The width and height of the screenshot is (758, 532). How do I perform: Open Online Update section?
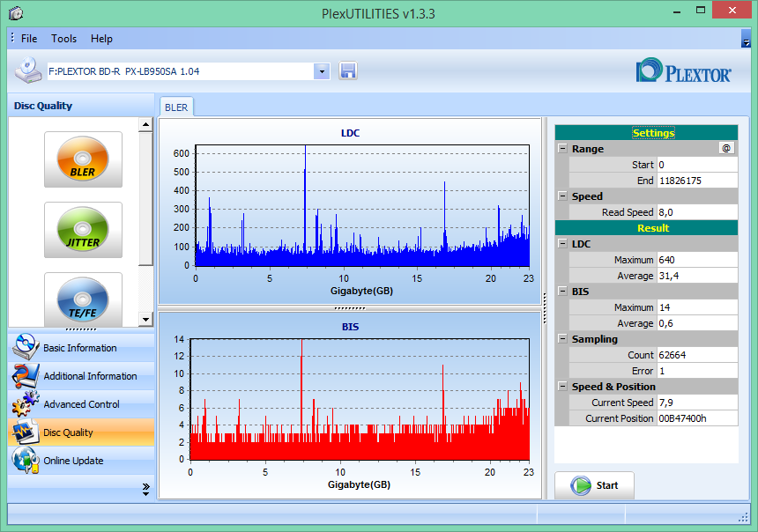[x=81, y=461]
